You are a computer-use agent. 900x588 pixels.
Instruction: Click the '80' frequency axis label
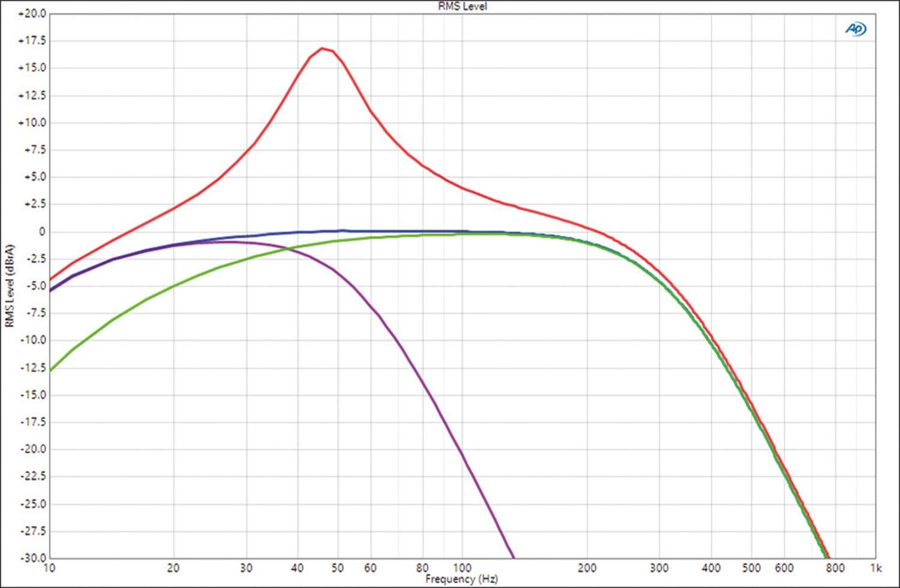point(422,568)
